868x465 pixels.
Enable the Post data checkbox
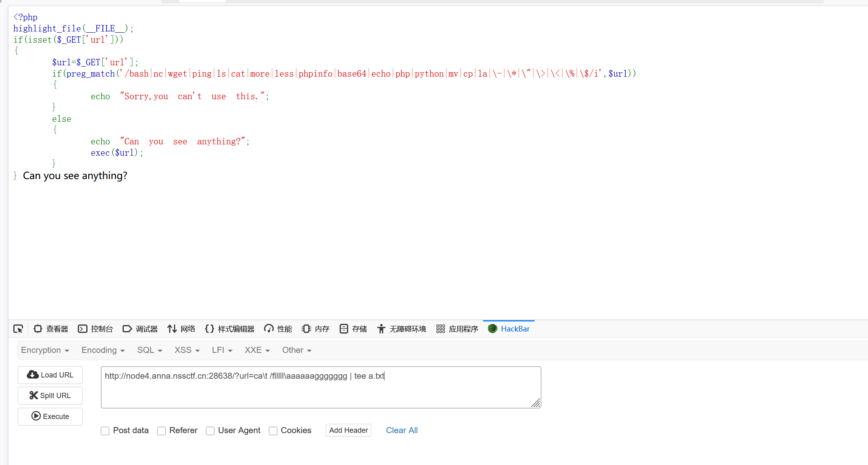coord(105,431)
